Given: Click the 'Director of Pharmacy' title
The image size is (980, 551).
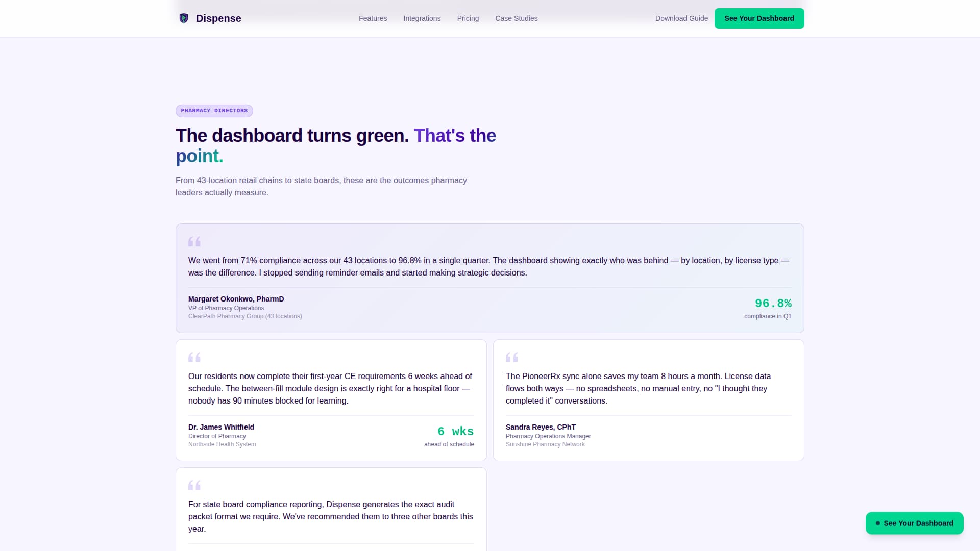Looking at the screenshot, I should point(217,436).
